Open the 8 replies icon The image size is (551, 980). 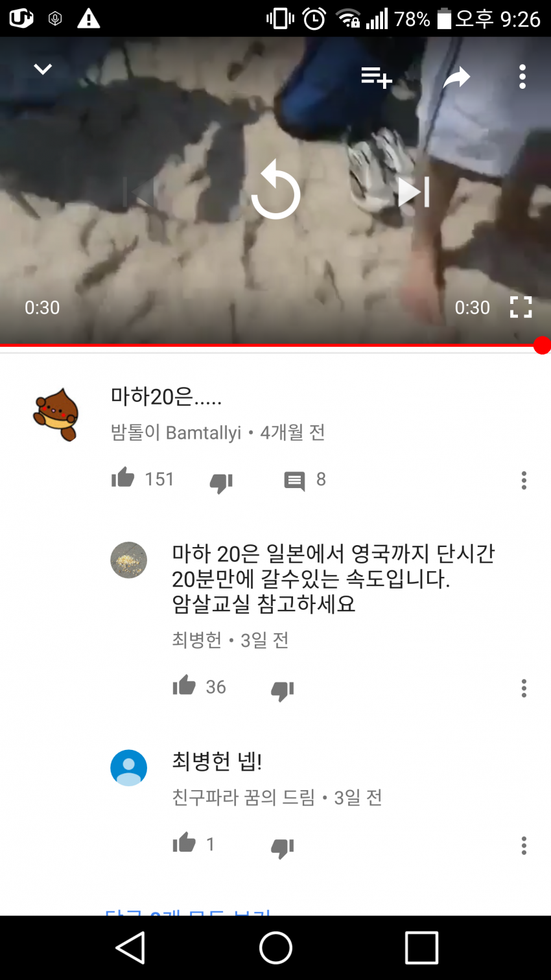coord(294,481)
